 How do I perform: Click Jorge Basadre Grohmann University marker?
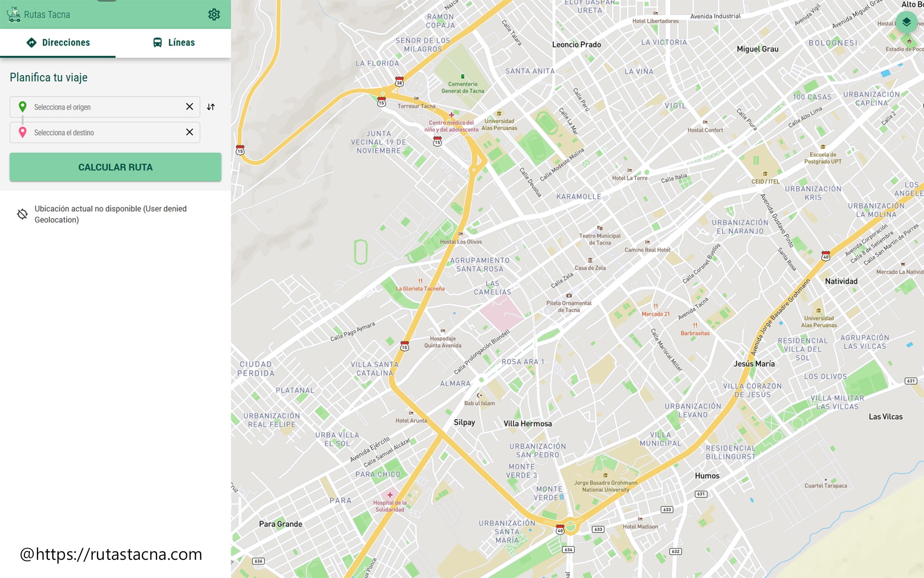pyautogui.click(x=605, y=475)
